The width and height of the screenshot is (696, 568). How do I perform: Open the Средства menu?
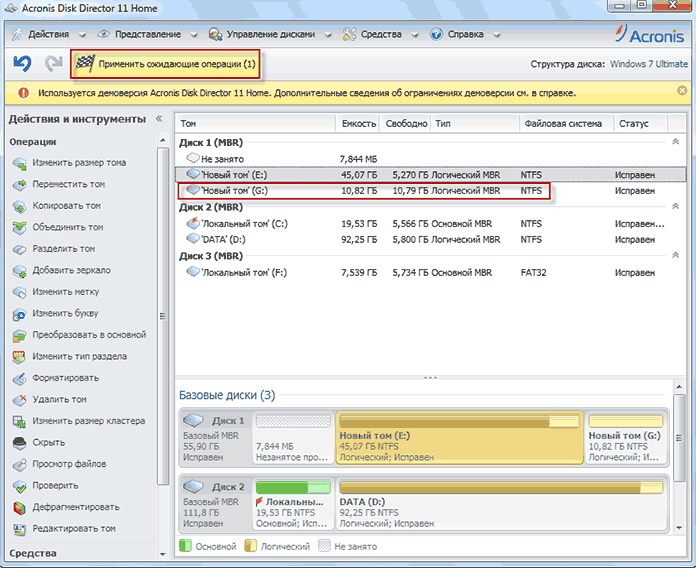point(381,34)
